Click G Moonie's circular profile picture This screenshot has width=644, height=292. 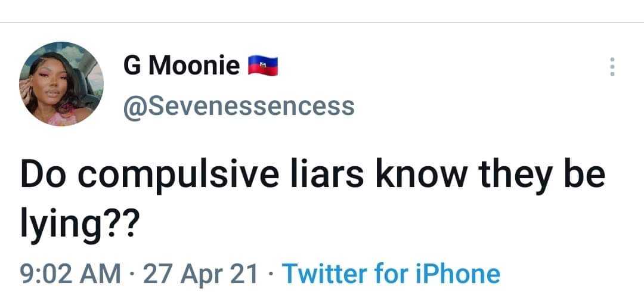[x=61, y=85]
